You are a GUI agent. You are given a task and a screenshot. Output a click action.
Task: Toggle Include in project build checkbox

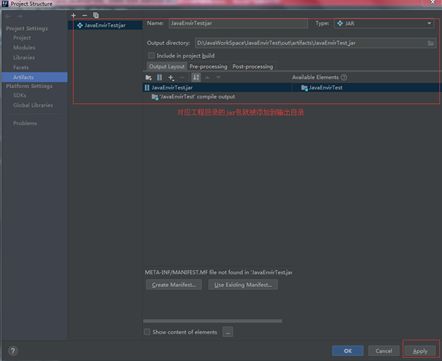(x=151, y=55)
